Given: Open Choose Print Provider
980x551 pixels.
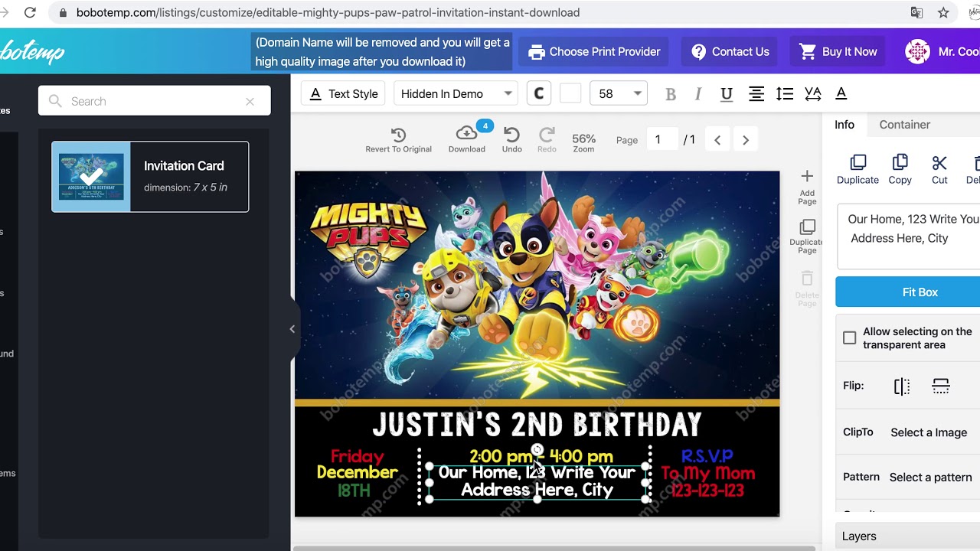Looking at the screenshot, I should point(594,51).
